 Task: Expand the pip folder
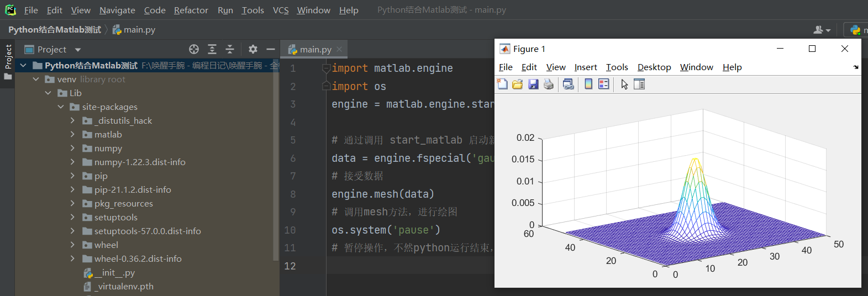[x=72, y=176]
